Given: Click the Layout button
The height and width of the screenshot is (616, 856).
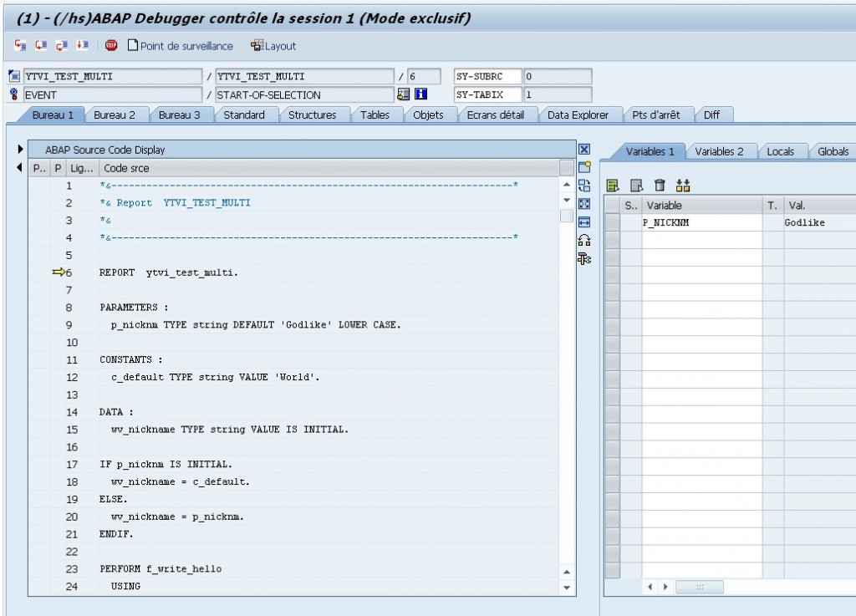Looking at the screenshot, I should [x=273, y=46].
